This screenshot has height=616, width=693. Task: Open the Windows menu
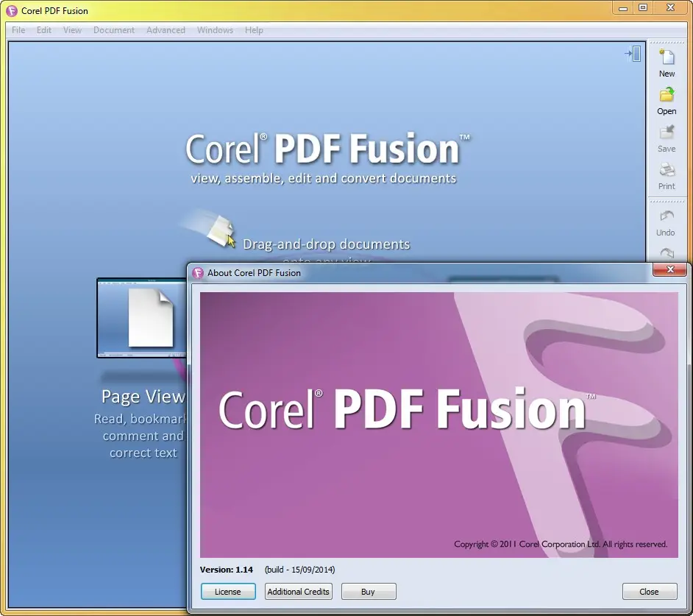(215, 30)
